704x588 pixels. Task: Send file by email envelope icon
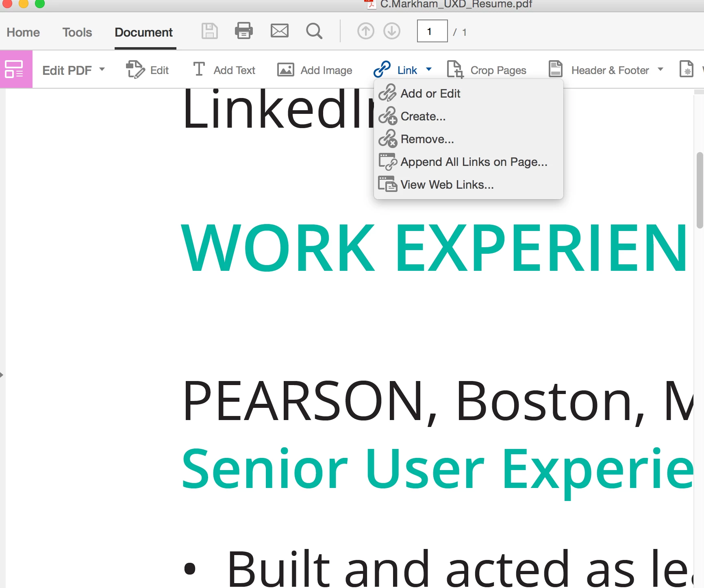coord(280,31)
